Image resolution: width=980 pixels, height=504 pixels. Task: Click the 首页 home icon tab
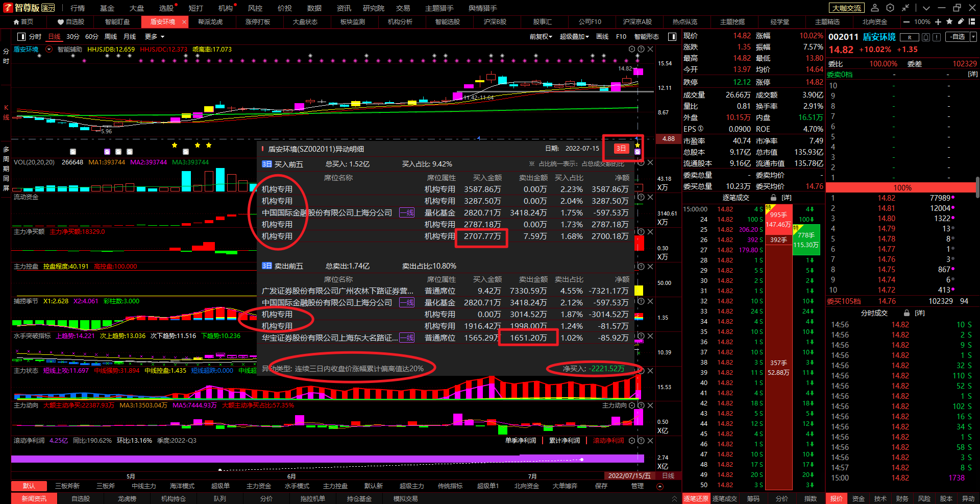point(23,22)
